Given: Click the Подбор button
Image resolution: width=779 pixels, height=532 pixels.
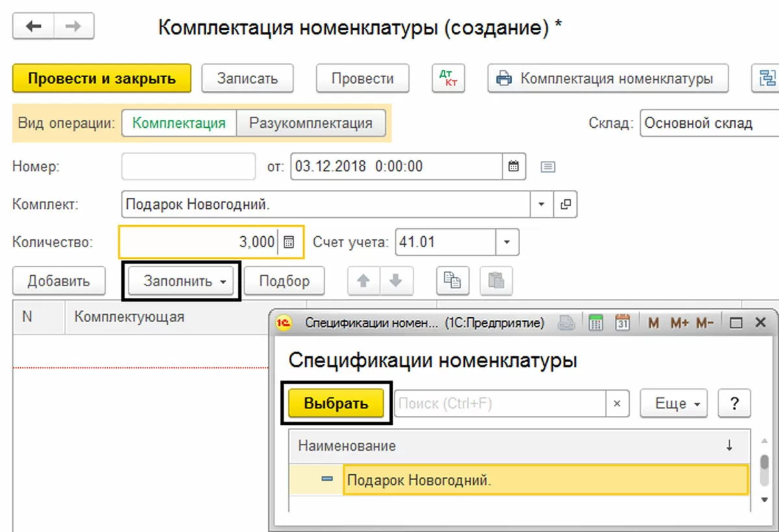Looking at the screenshot, I should [284, 281].
